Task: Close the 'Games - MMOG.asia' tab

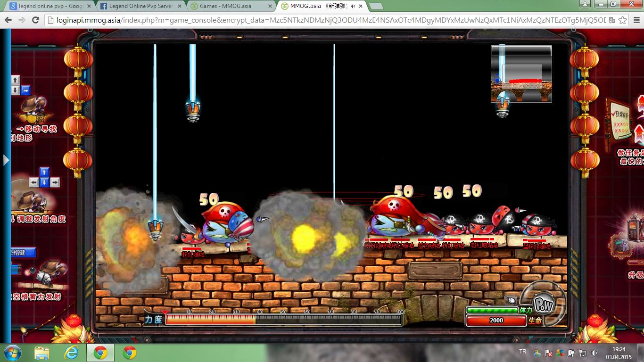Action: tap(270, 7)
